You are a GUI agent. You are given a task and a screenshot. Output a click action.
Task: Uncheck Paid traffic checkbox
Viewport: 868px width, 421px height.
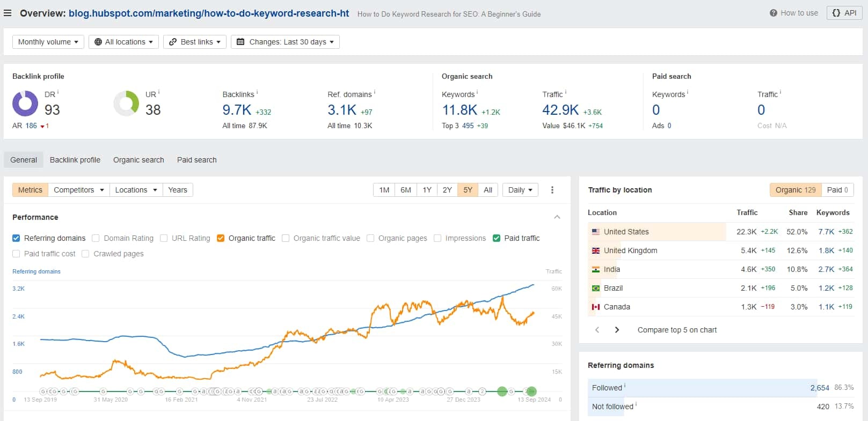pos(497,238)
